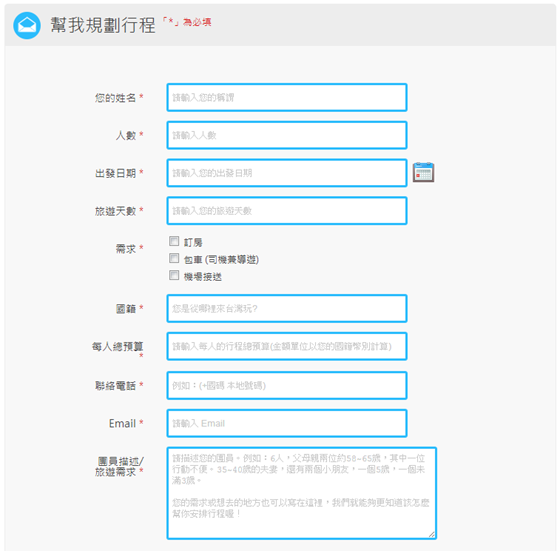Click the 出發日期 label
Viewport: 560px width, 551px height.
pyautogui.click(x=115, y=173)
